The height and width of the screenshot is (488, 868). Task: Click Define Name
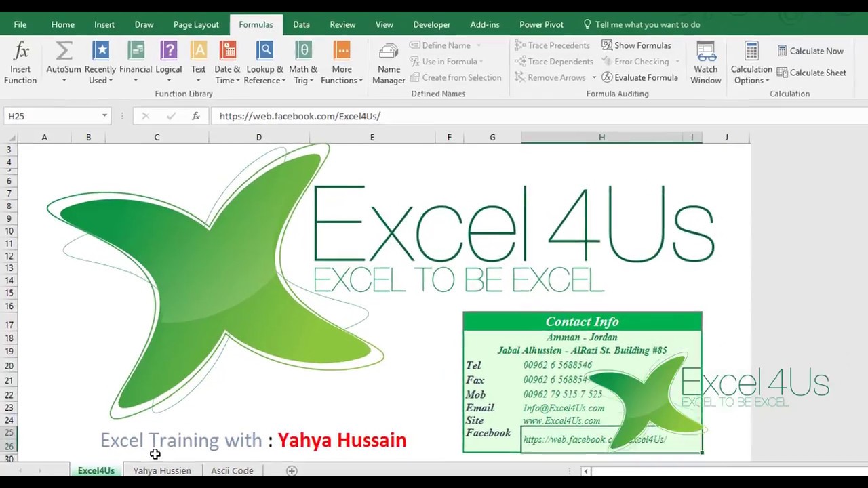(x=440, y=45)
